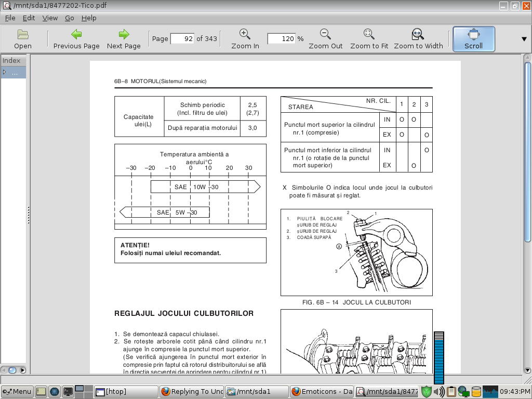Image resolution: width=532 pixels, height=399 pixels.
Task: Advance with the Next Page arrow
Action: pyautogui.click(x=124, y=39)
